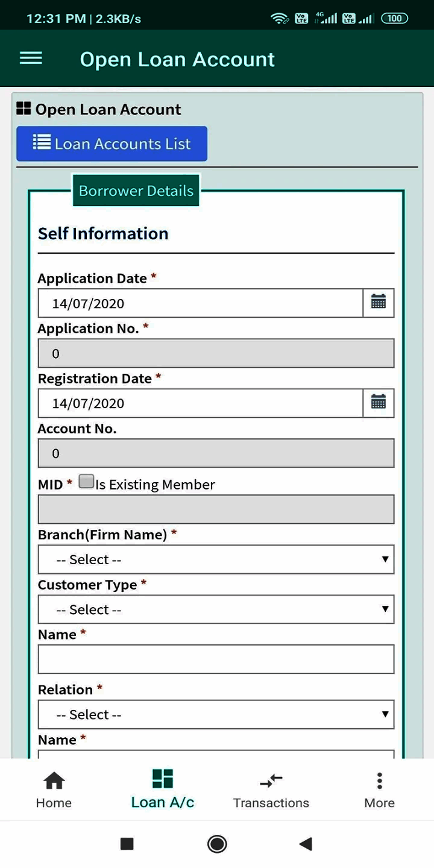Tap the Home icon in bottom bar

pos(54,780)
